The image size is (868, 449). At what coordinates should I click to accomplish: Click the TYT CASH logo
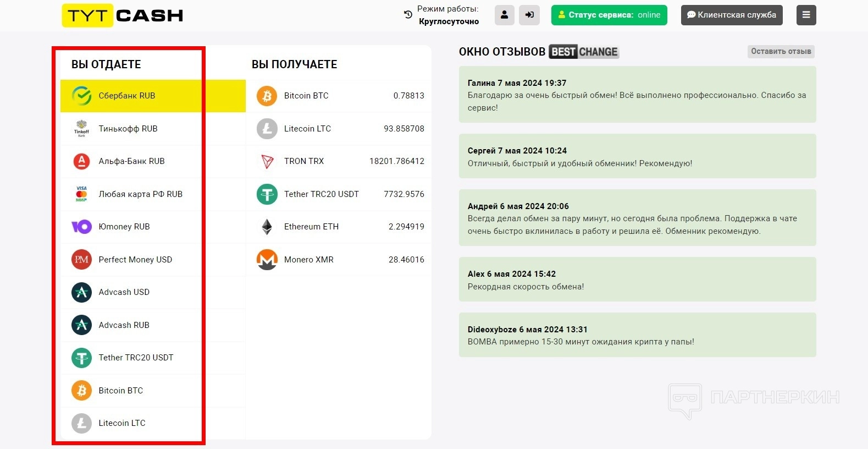point(123,15)
